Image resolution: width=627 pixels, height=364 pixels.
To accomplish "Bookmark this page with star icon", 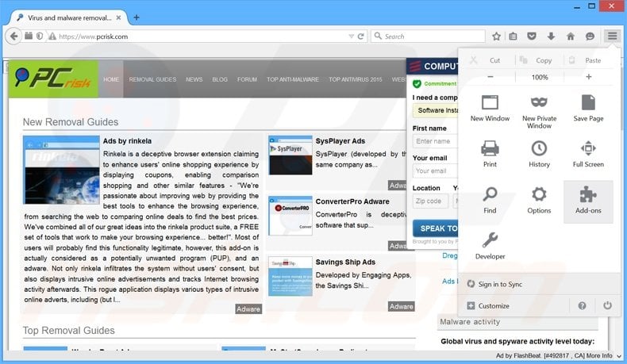I will pyautogui.click(x=496, y=36).
